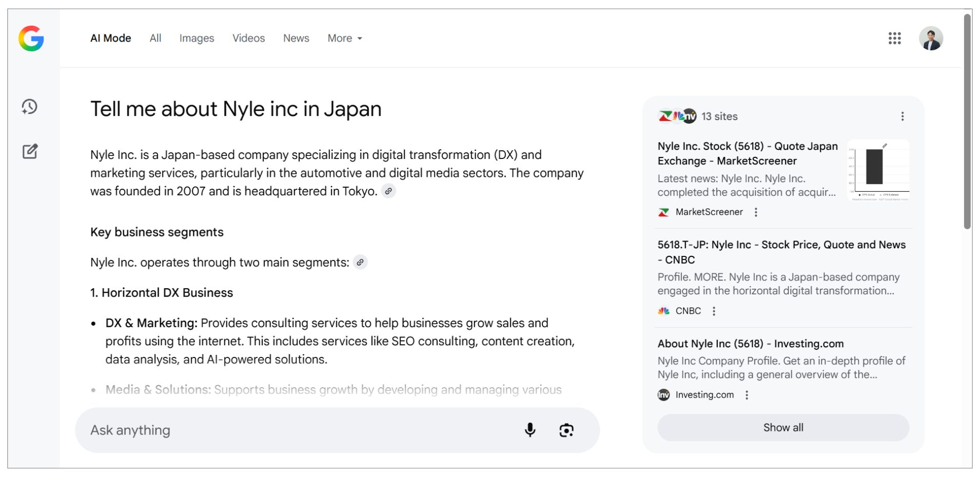Click the Google logo
This screenshot has width=980, height=477.
(x=31, y=38)
